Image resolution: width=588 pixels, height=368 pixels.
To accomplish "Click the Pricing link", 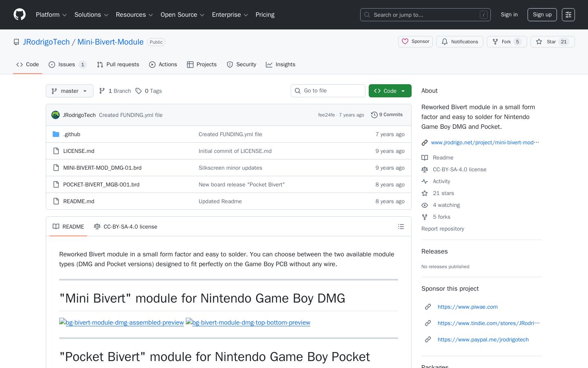I will (x=265, y=15).
